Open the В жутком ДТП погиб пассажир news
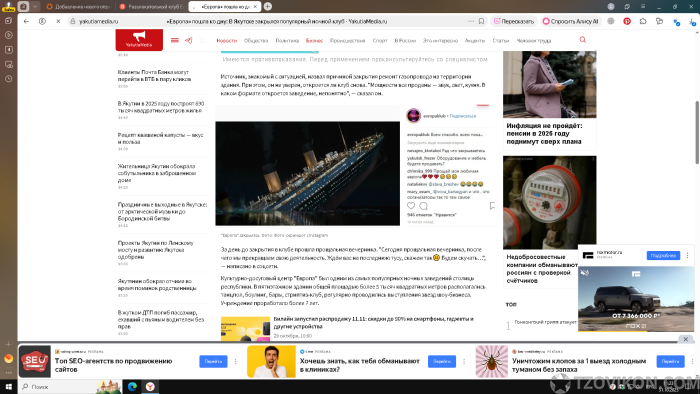This screenshot has height=394, width=700. 161,319
